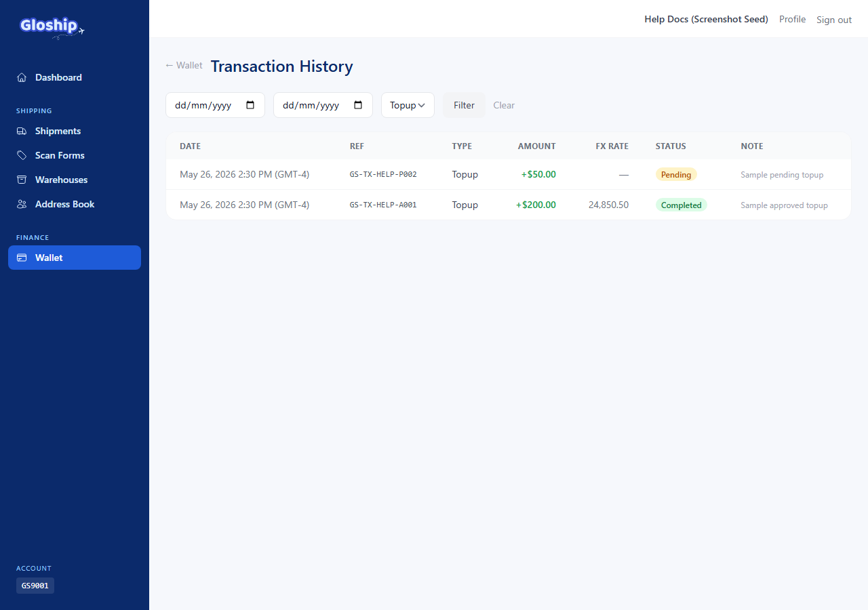This screenshot has height=610, width=868.
Task: Click the FX RATE column header
Action: click(x=612, y=146)
